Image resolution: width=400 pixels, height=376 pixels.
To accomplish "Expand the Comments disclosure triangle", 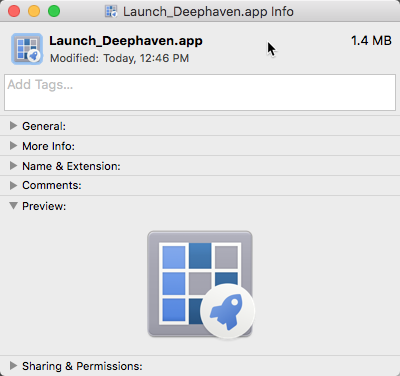I will pyautogui.click(x=13, y=185).
